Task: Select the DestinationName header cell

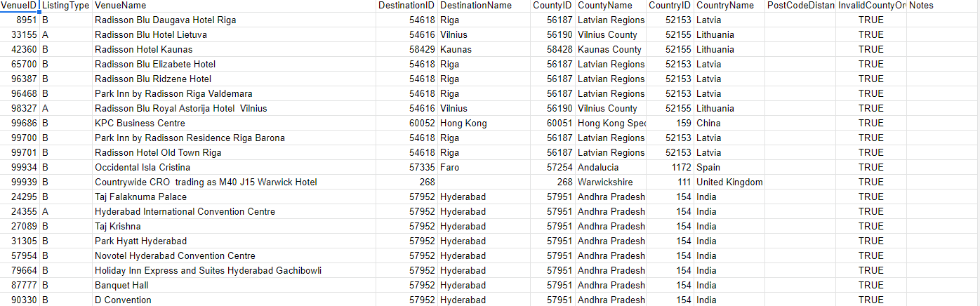Action: click(484, 6)
